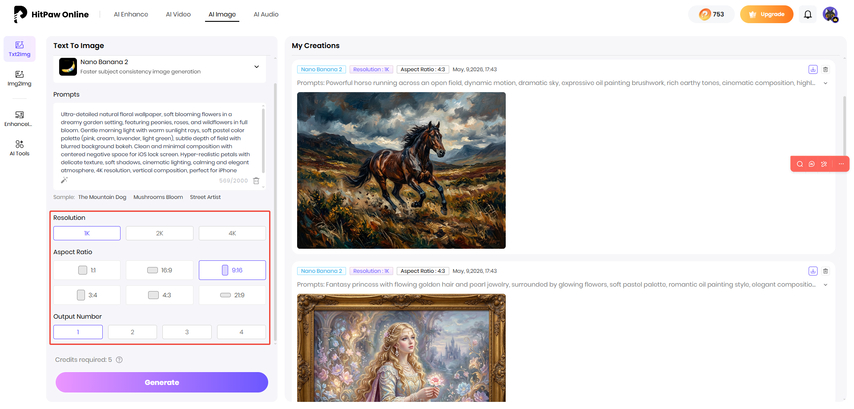Open the user profile avatar
Viewport: 854px width, 409px height.
(x=830, y=15)
